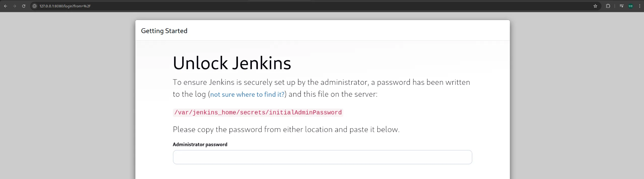Click the browser forward arrow
Image resolution: width=644 pixels, height=179 pixels.
(x=14, y=6)
